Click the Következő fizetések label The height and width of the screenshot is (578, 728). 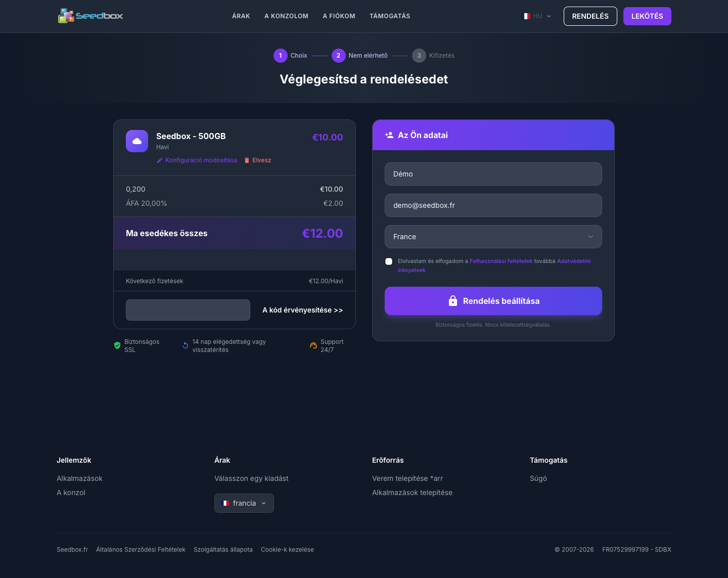click(154, 281)
